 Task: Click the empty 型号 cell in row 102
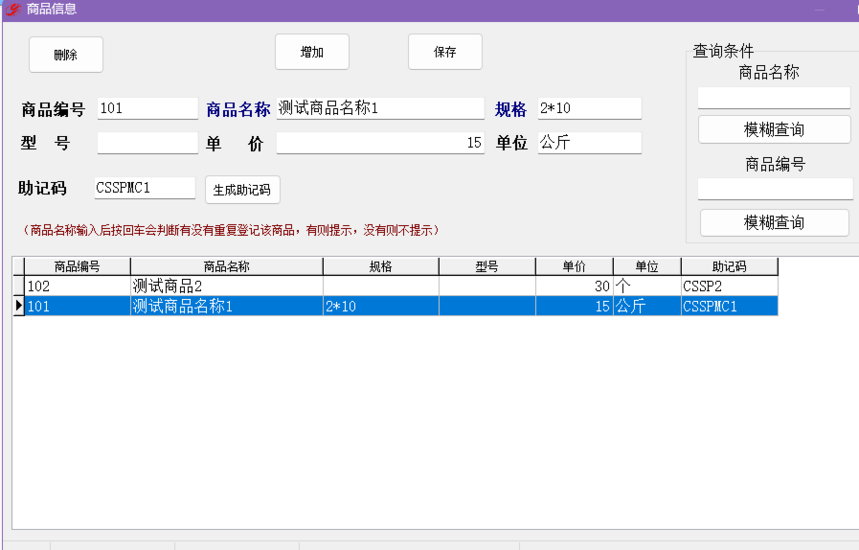[487, 286]
